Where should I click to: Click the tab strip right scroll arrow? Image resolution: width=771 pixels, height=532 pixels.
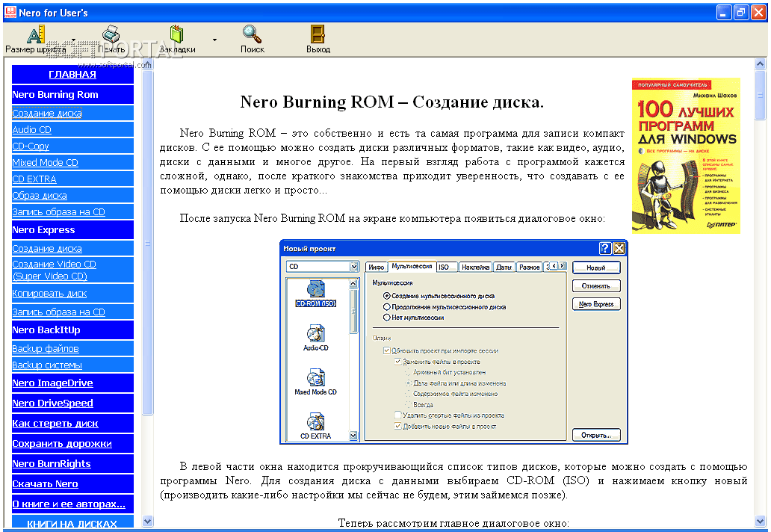(x=563, y=266)
